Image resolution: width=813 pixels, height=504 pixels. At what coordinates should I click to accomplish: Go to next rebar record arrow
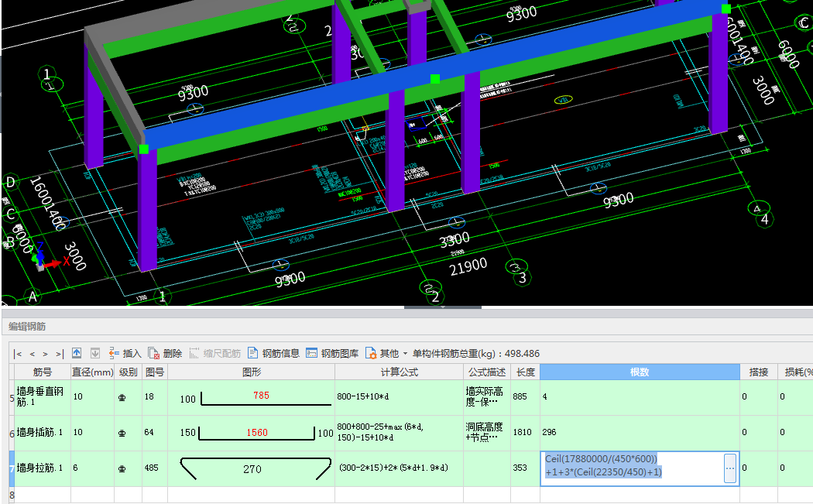pos(45,354)
